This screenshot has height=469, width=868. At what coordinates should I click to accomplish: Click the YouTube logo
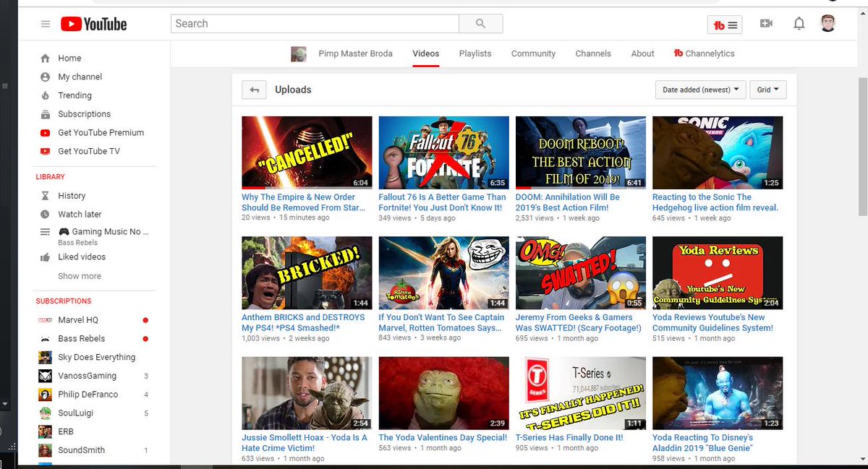(x=93, y=24)
